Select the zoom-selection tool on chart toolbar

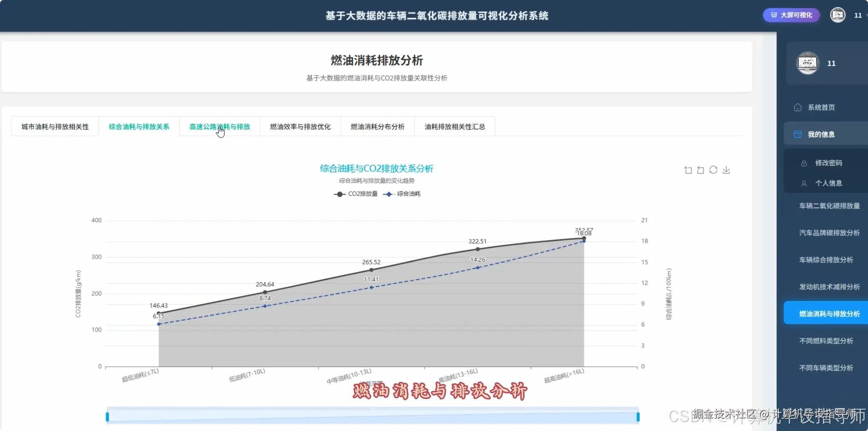688,170
